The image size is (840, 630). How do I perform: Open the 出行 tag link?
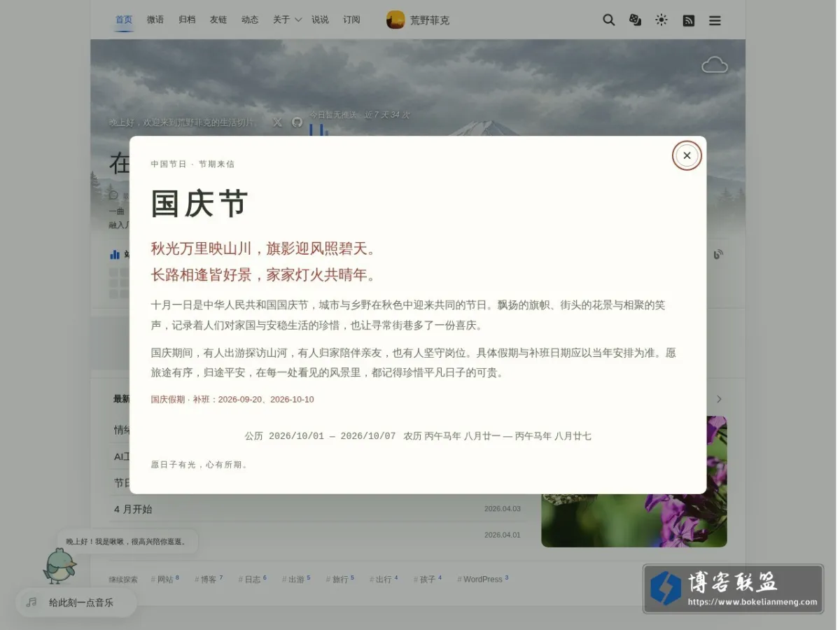(x=384, y=579)
